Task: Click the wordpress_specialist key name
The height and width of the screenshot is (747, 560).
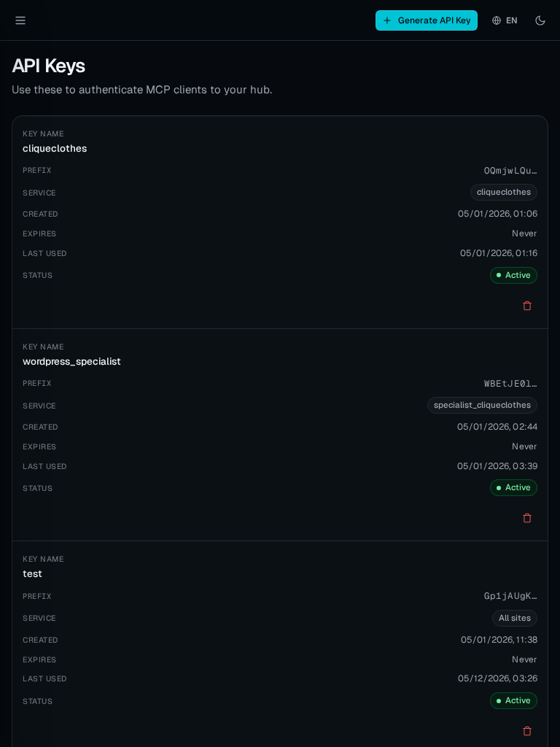Action: tap(72, 362)
